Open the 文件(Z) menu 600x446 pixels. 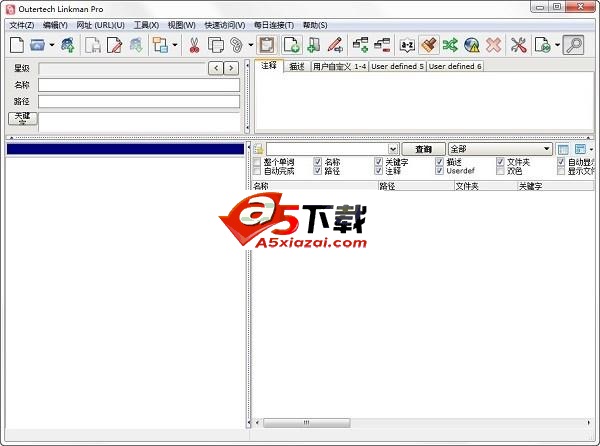(22, 25)
